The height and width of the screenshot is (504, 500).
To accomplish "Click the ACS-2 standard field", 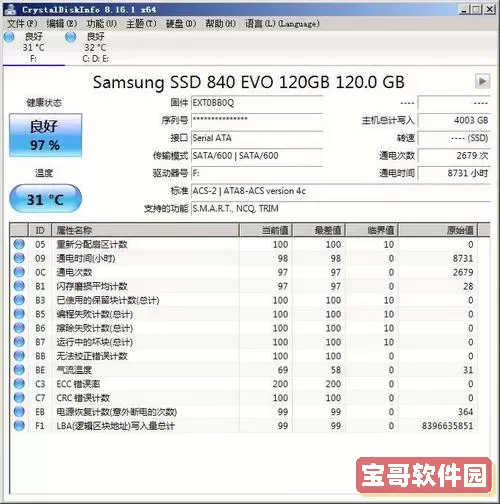I will coord(341,191).
